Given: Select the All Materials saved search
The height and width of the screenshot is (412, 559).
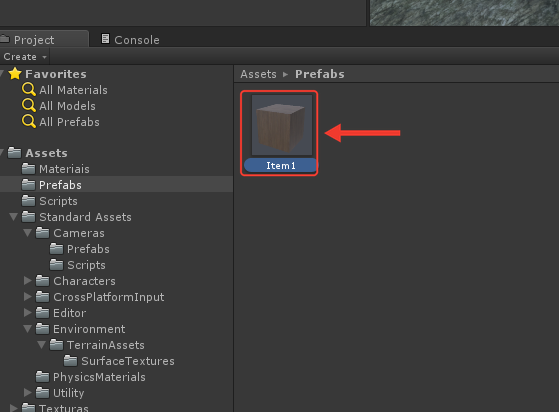Looking at the screenshot, I should click(73, 90).
